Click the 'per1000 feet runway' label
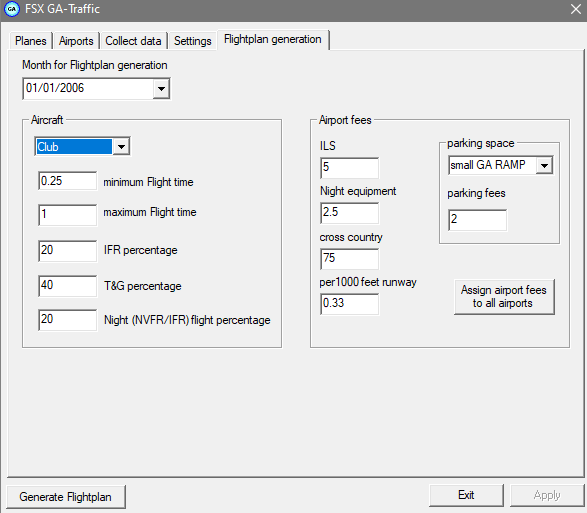The image size is (587, 513). coord(368,282)
